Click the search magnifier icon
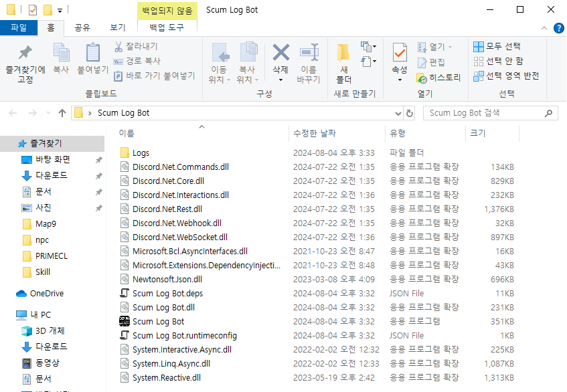The width and height of the screenshot is (567, 392). [x=548, y=113]
